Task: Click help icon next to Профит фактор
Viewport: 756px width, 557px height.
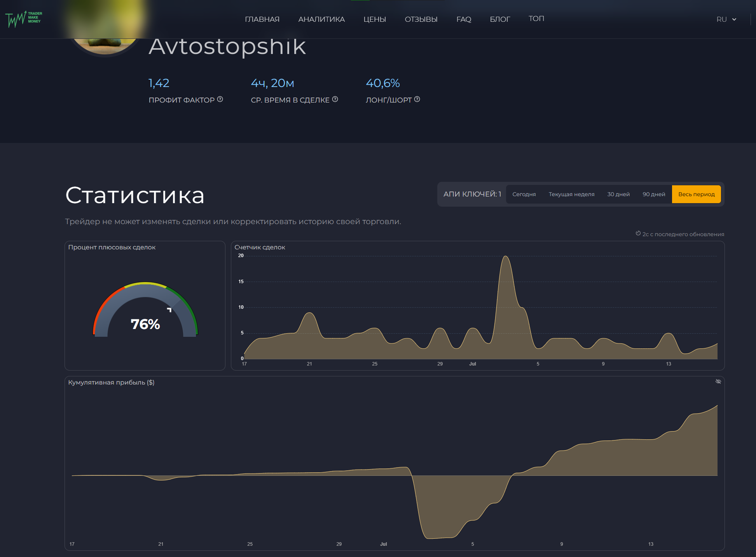Action: pos(220,99)
